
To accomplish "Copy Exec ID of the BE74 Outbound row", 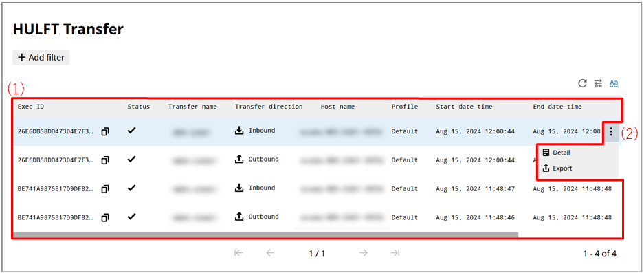I will (105, 217).
